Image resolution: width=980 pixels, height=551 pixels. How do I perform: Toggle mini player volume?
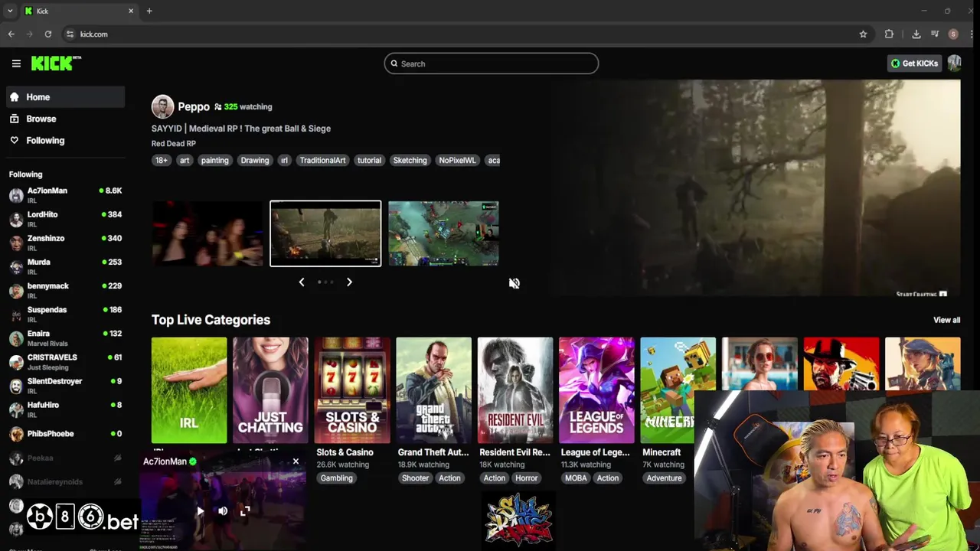pyautogui.click(x=223, y=511)
